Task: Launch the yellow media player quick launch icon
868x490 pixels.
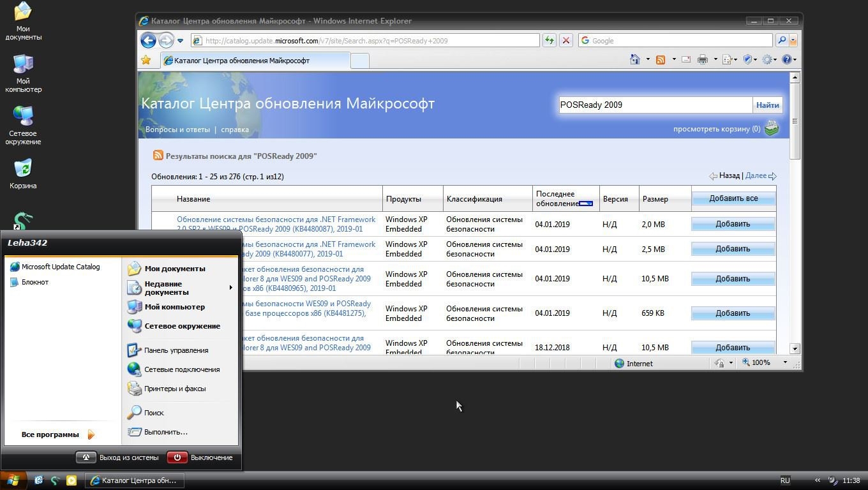Action: [x=71, y=480]
